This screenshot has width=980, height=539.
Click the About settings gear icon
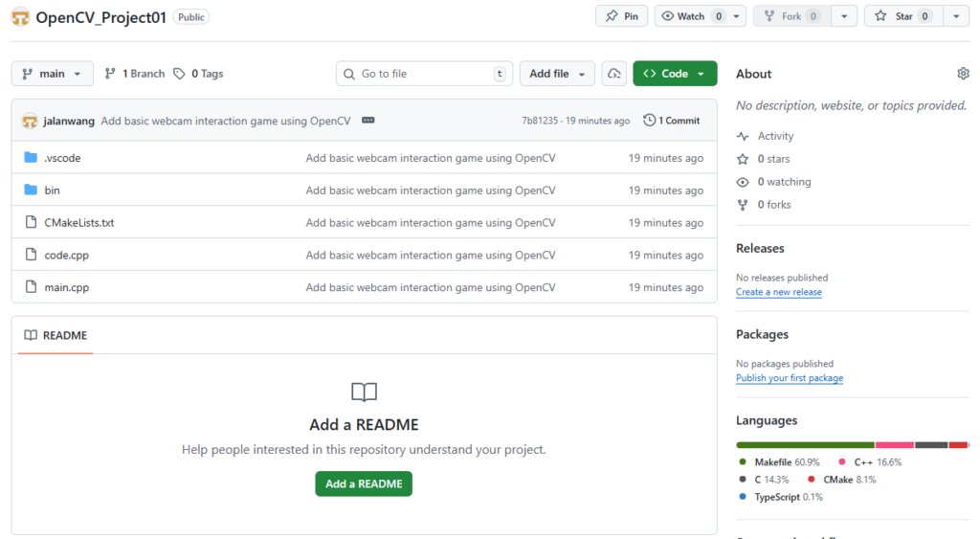963,74
